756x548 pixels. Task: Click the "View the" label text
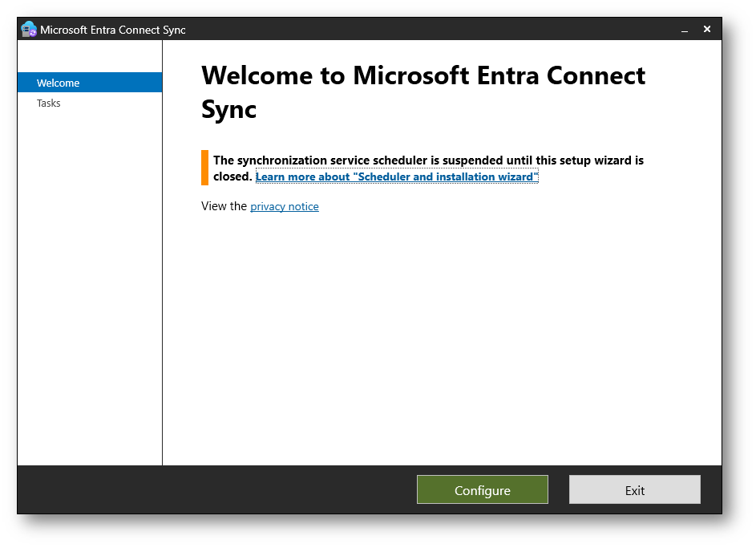(224, 206)
